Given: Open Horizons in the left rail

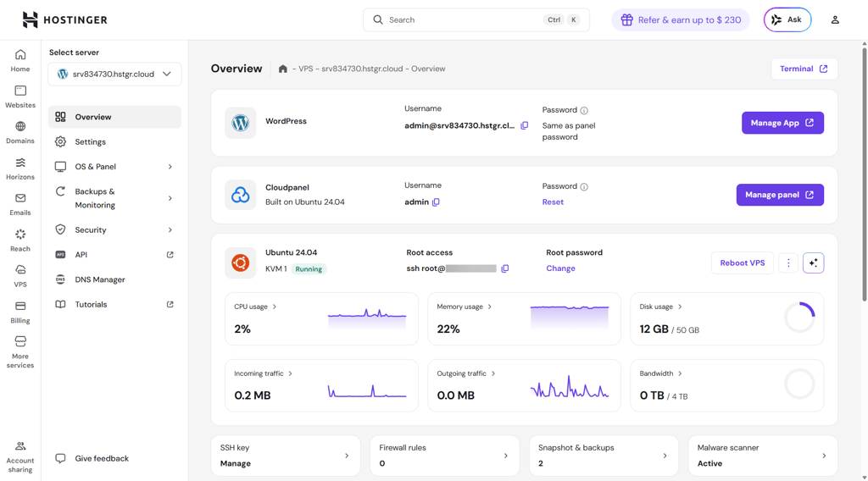Looking at the screenshot, I should point(20,169).
